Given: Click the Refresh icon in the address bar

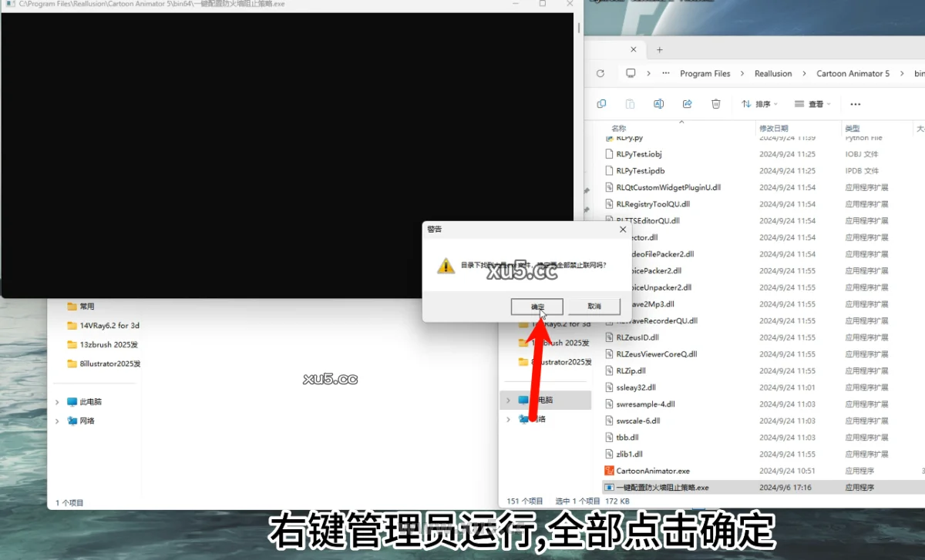Looking at the screenshot, I should 600,73.
